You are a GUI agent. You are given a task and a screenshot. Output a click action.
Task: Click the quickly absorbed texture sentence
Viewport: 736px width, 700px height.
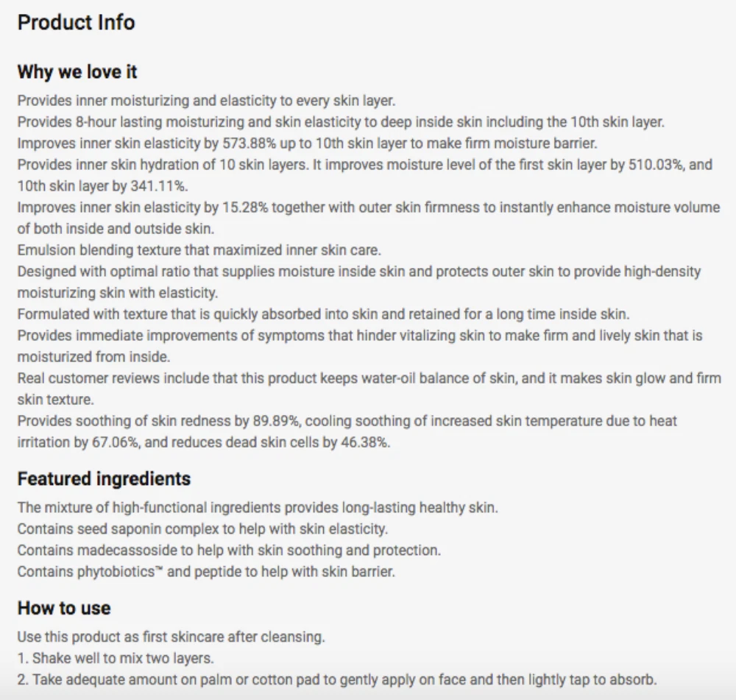point(323,314)
